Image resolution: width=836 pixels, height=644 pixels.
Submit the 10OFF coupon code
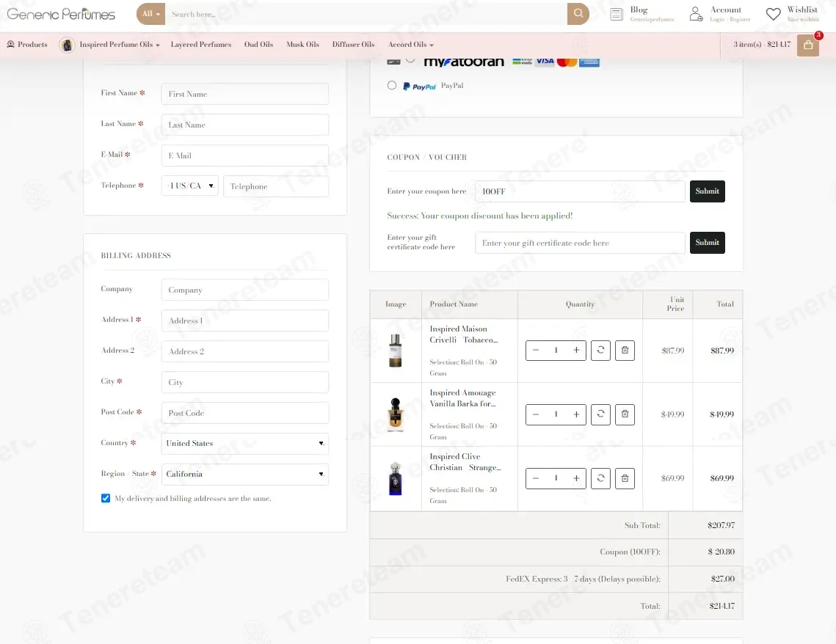707,191
